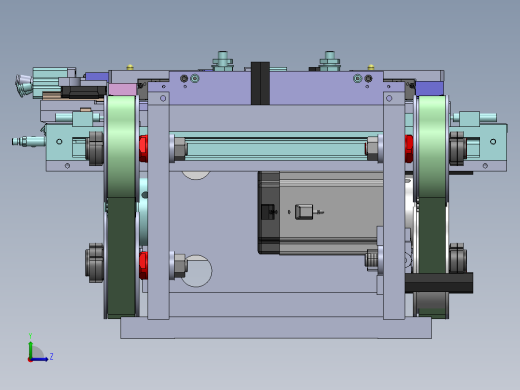This screenshot has width=520, height=390.
Task: Click the blue Z axis of the triad
Action: 39,359
